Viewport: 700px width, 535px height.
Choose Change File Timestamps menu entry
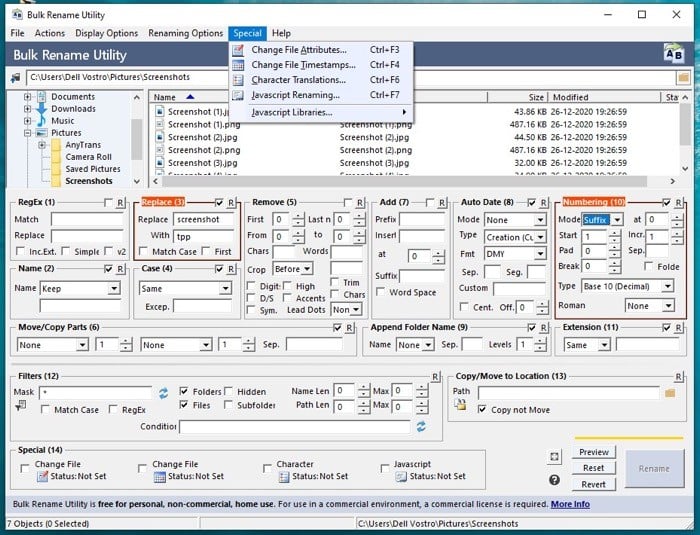[x=321, y=65]
